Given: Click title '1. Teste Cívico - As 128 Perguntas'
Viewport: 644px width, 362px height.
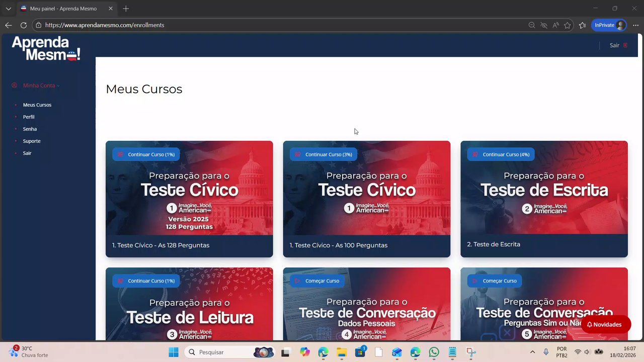Looking at the screenshot, I should click(x=161, y=245).
